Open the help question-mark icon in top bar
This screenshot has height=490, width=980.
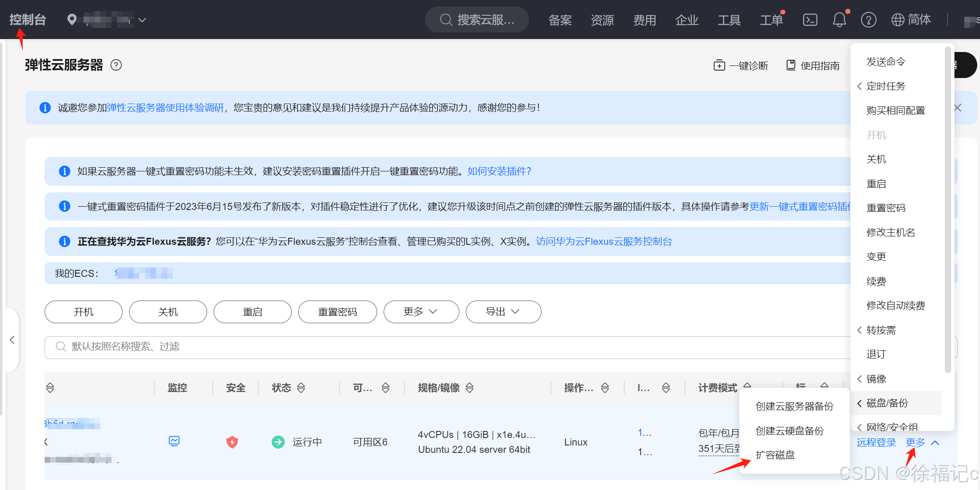[869, 20]
